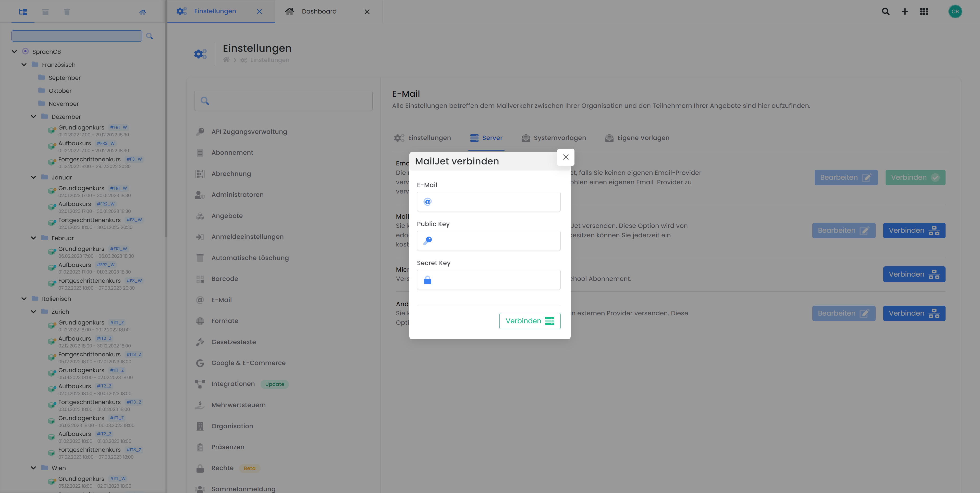This screenshot has width=980, height=493.
Task: Open the apps grid icon
Action: click(924, 11)
